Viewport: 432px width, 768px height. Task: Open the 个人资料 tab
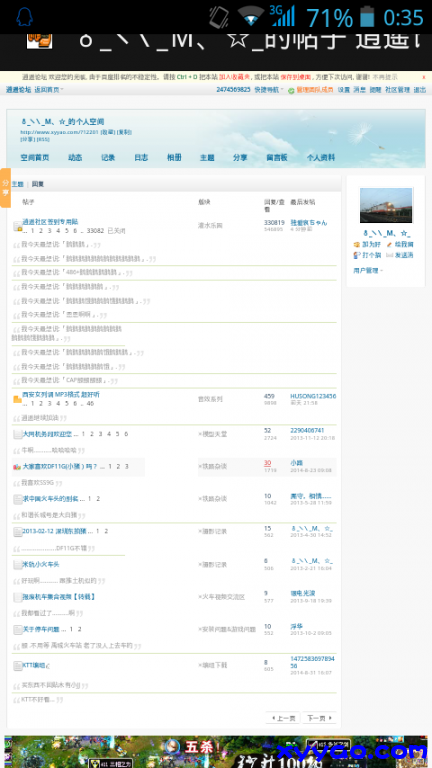pyautogui.click(x=321, y=158)
